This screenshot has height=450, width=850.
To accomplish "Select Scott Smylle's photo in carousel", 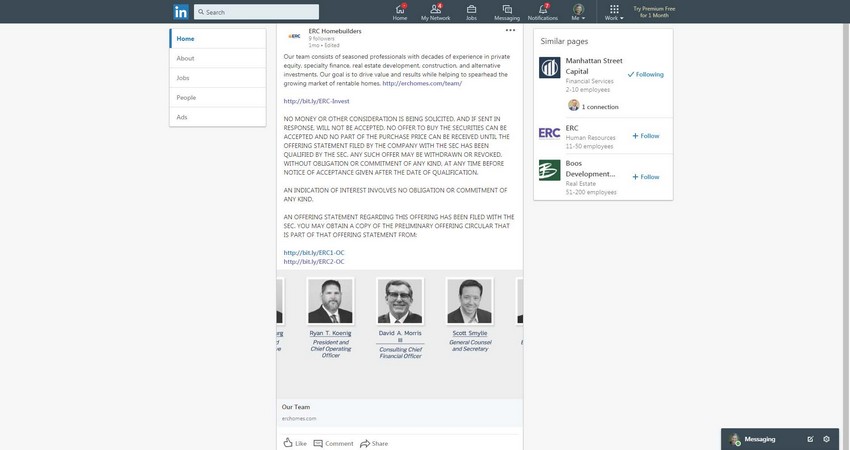I will (x=469, y=301).
